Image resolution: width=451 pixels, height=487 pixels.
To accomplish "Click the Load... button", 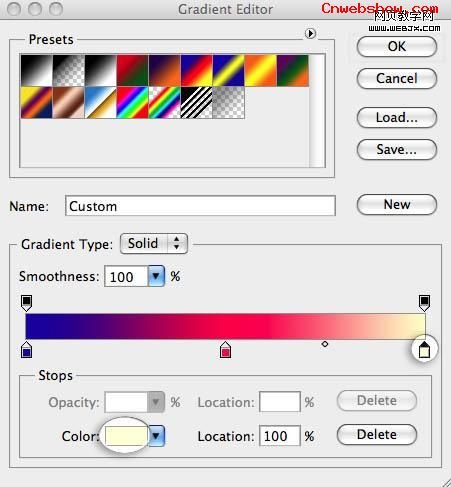I will 397,117.
